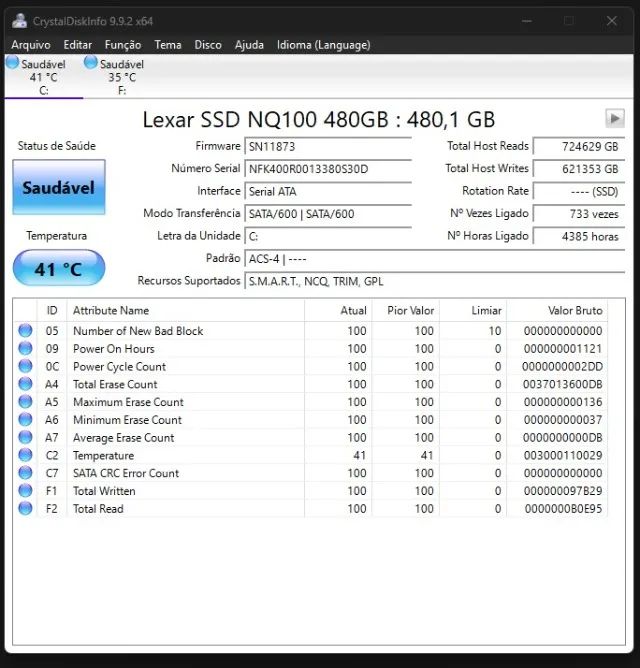640x668 pixels.
Task: Click the next disk arrow button
Action: pos(615,118)
